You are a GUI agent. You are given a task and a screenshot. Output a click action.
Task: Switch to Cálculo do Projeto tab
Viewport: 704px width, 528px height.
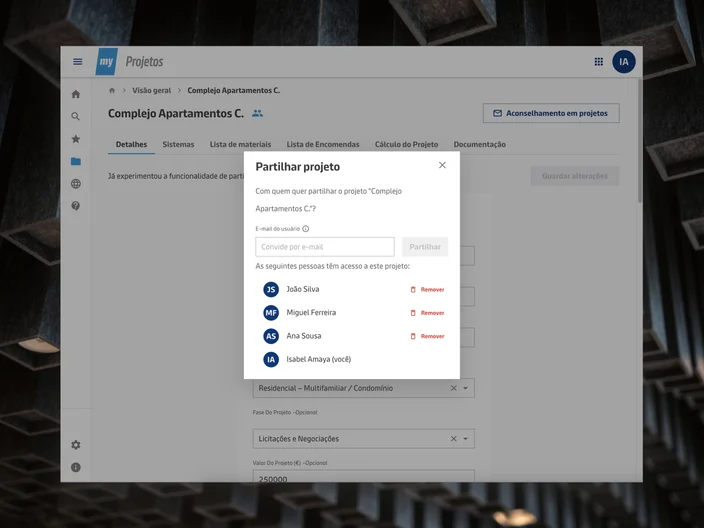[406, 145]
